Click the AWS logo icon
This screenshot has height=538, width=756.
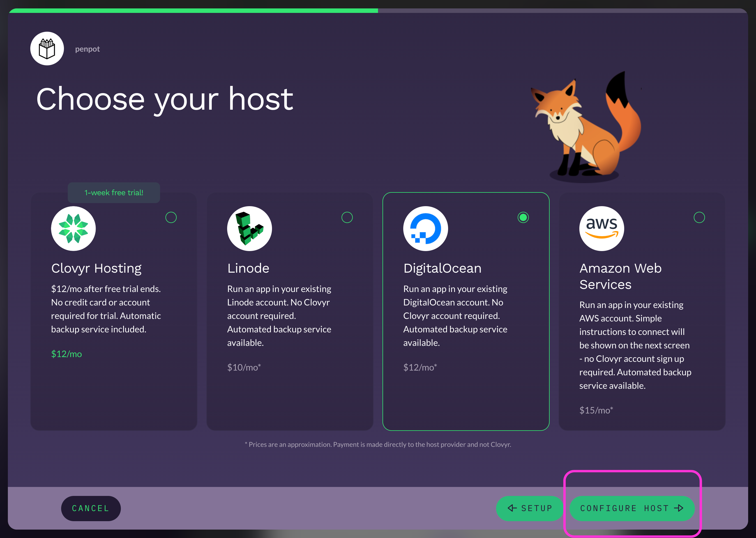pos(602,229)
